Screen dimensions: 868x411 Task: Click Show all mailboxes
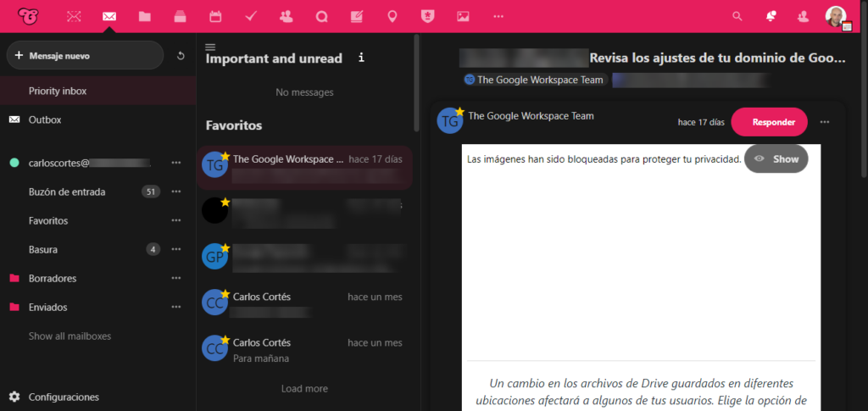[70, 336]
